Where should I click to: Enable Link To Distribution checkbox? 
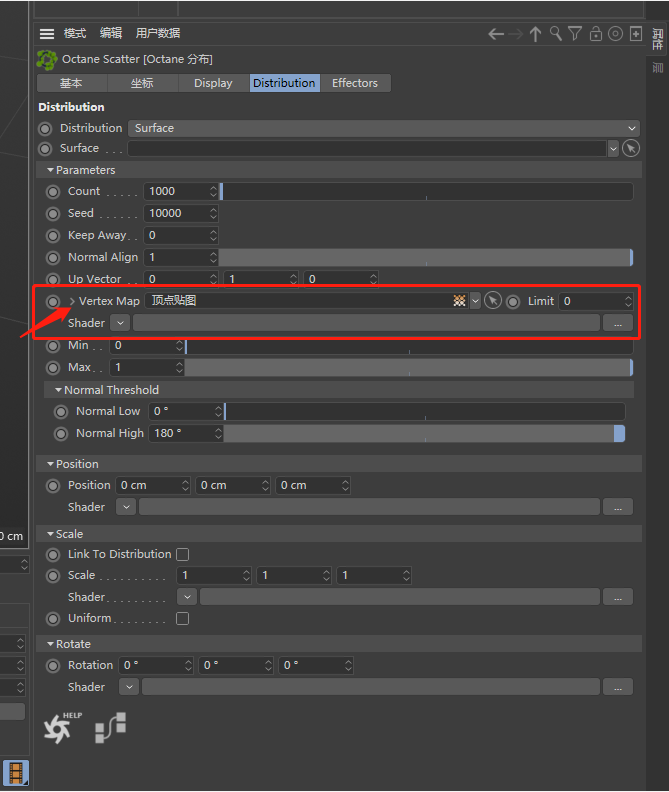click(x=182, y=555)
